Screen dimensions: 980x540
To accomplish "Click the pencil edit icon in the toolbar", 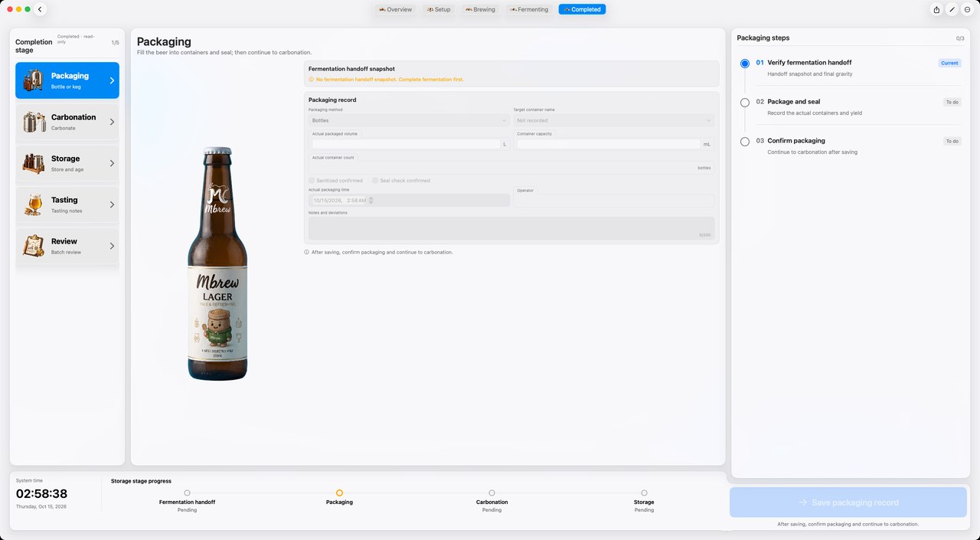I will [952, 9].
